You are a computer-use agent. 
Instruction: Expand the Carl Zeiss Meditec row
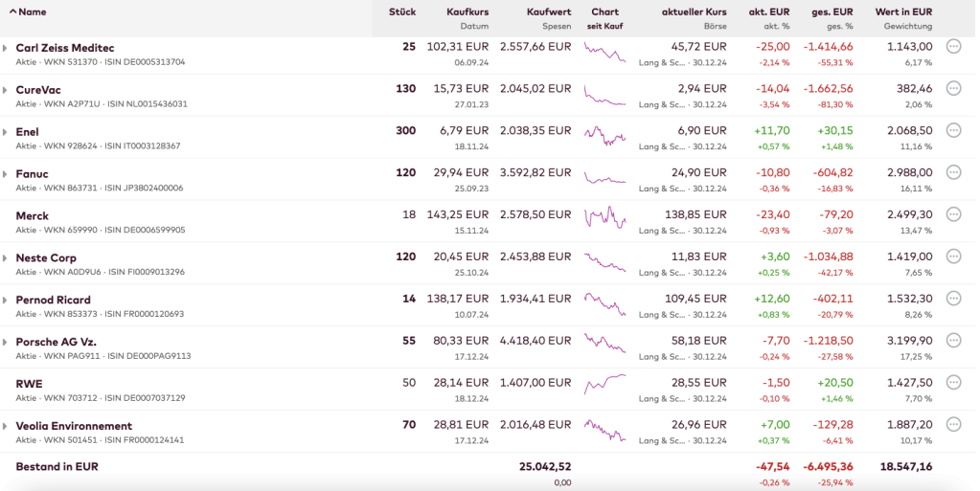click(6, 48)
